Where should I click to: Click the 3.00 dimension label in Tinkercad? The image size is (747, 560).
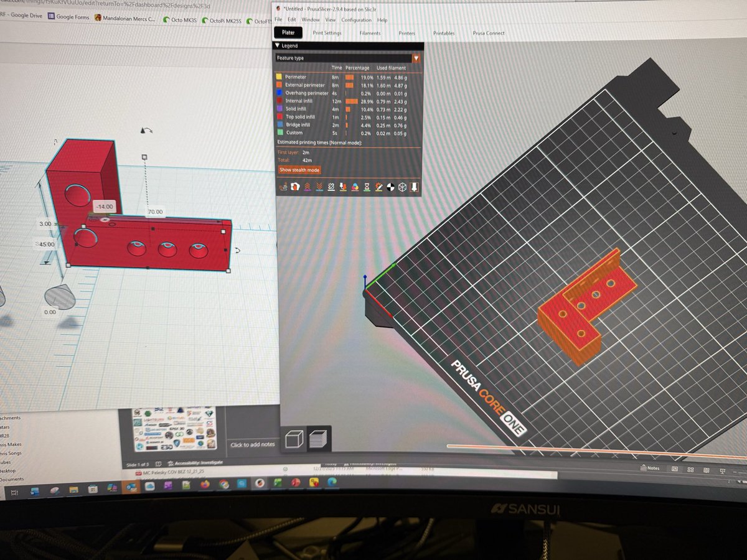coord(44,223)
